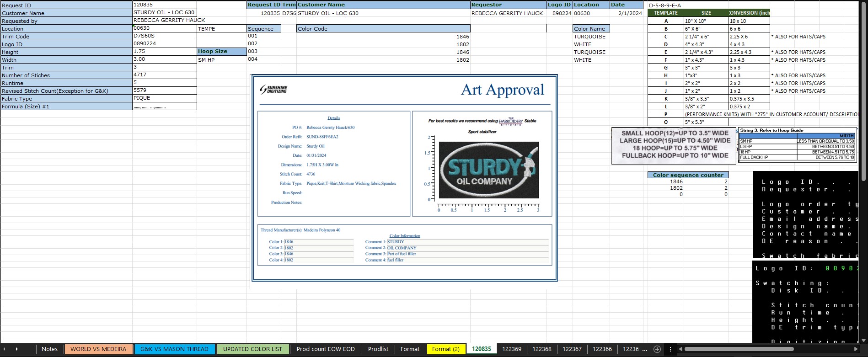This screenshot has height=357, width=868.
Task: Select the date cell 2/1/2024
Action: coord(627,13)
